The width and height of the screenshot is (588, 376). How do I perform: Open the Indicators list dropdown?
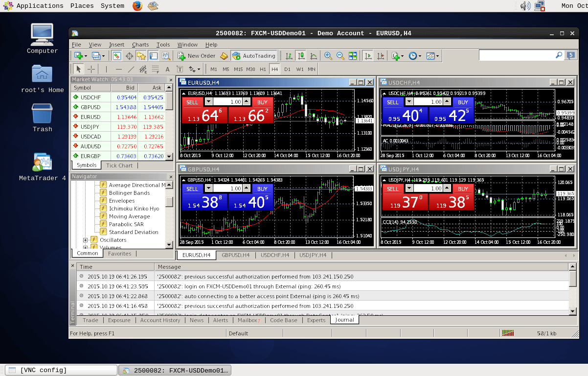click(398, 56)
